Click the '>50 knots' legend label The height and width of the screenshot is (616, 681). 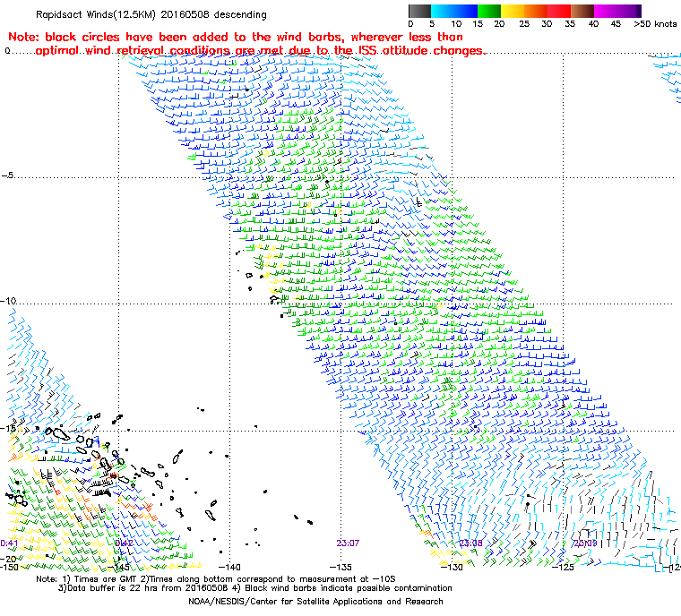(655, 24)
